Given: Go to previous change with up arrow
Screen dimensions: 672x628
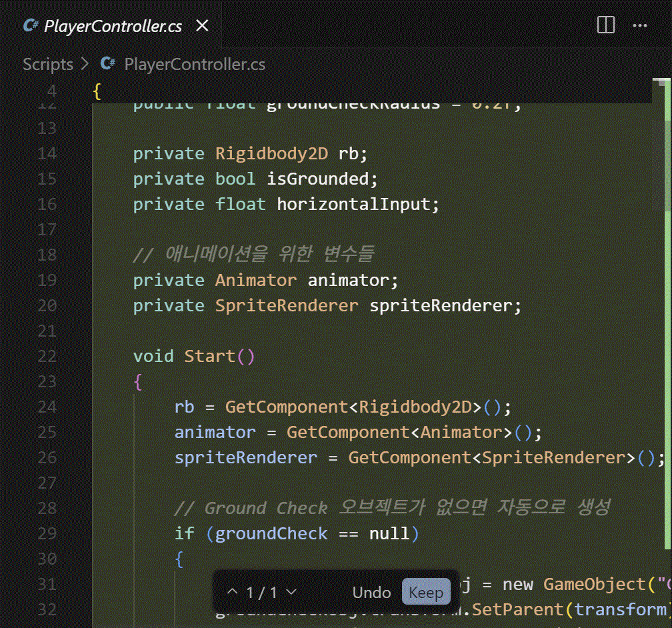Looking at the screenshot, I should pyautogui.click(x=232, y=592).
